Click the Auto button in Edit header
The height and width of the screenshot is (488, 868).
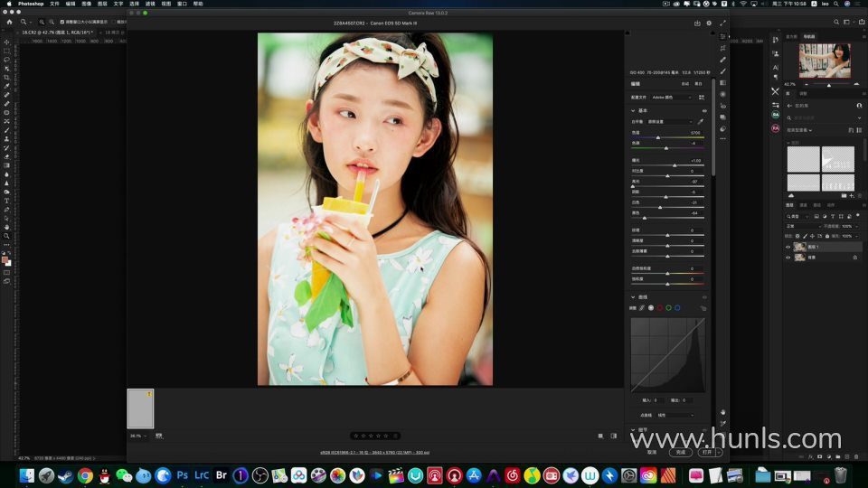tap(685, 84)
